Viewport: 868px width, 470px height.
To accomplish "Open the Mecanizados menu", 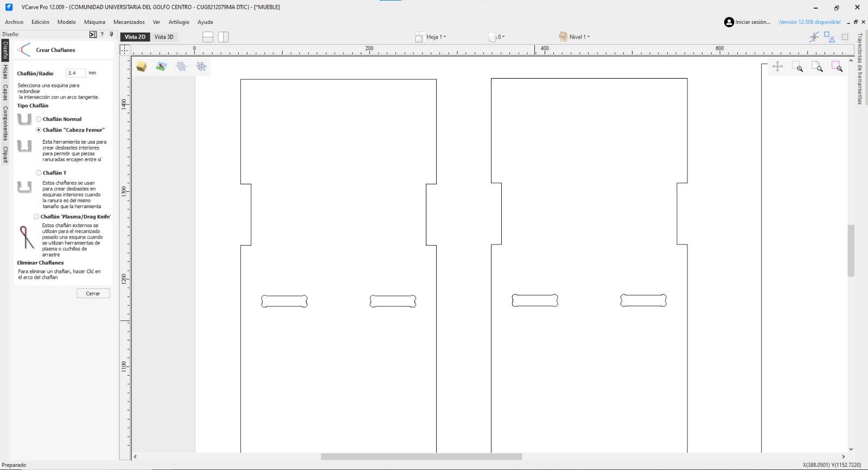I will (129, 22).
